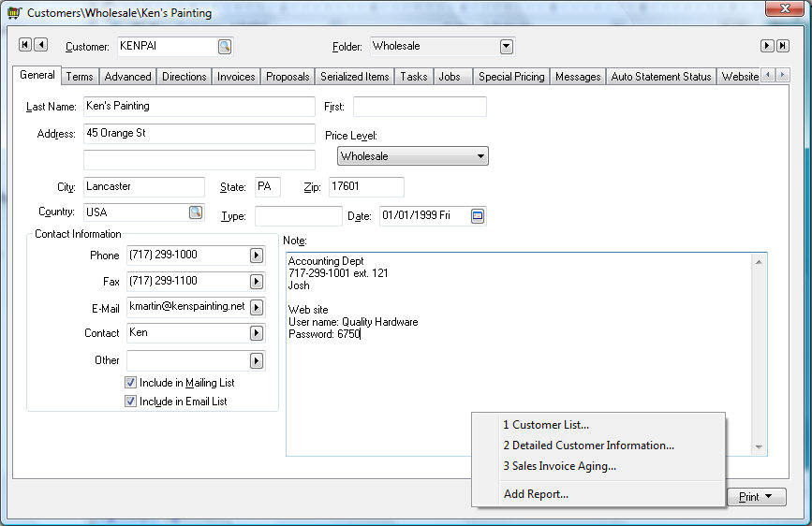Open the Price Level dropdown

(480, 156)
